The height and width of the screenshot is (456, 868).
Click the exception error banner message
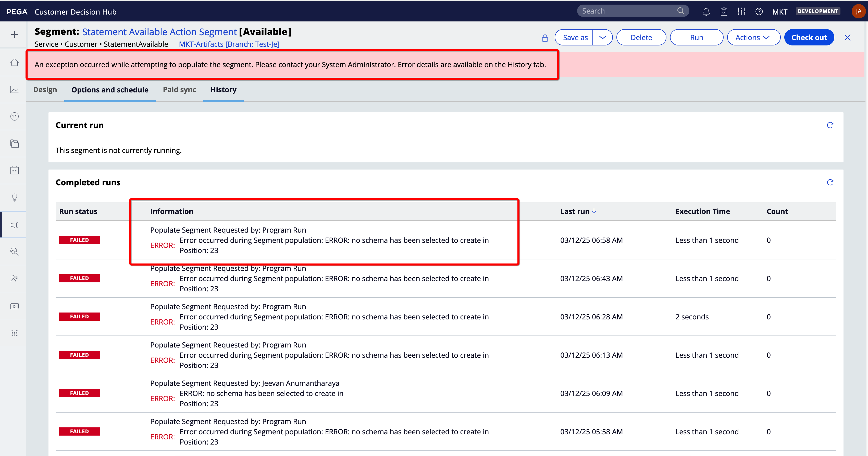coord(290,64)
